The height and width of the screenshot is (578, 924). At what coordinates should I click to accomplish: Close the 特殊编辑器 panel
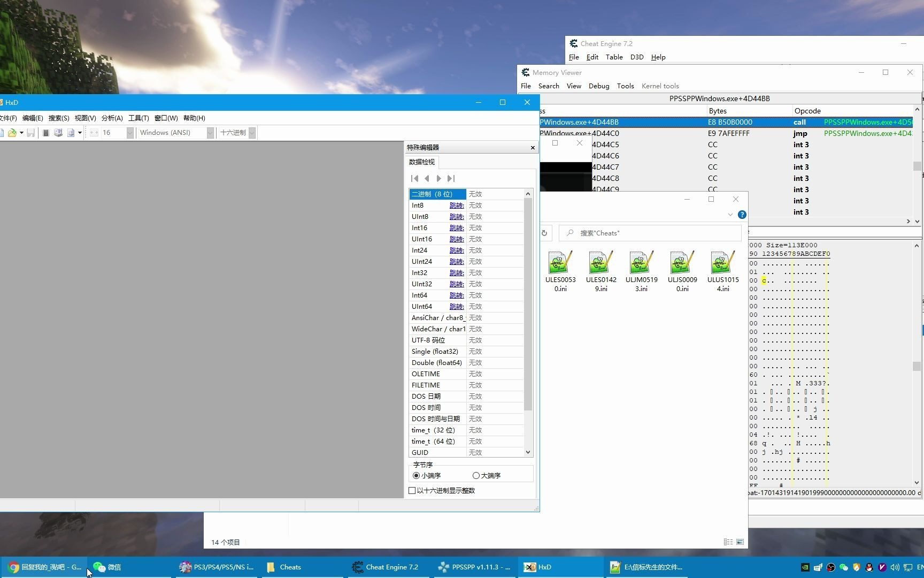(533, 148)
